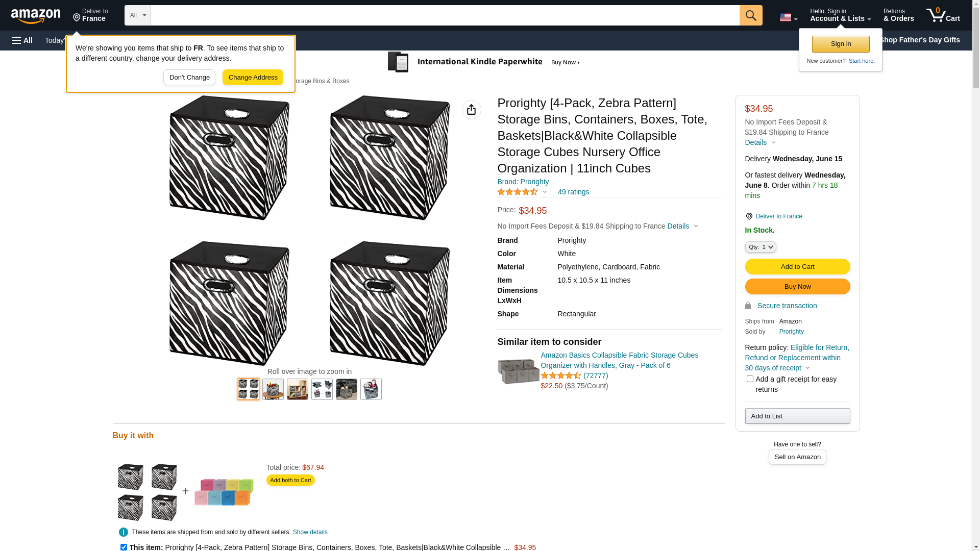Screen dimensions: 980x551
Task: Click the share icon beside the product image
Action: coord(471,110)
